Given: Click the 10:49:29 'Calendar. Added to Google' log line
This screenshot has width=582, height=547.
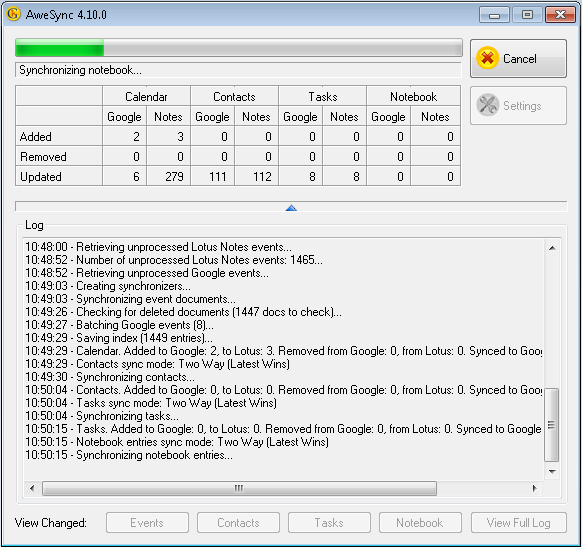Looking at the screenshot, I should click(284, 351).
